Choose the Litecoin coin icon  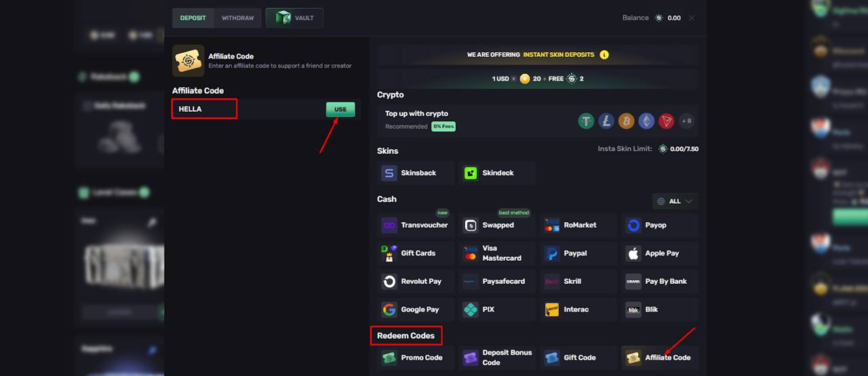click(606, 121)
